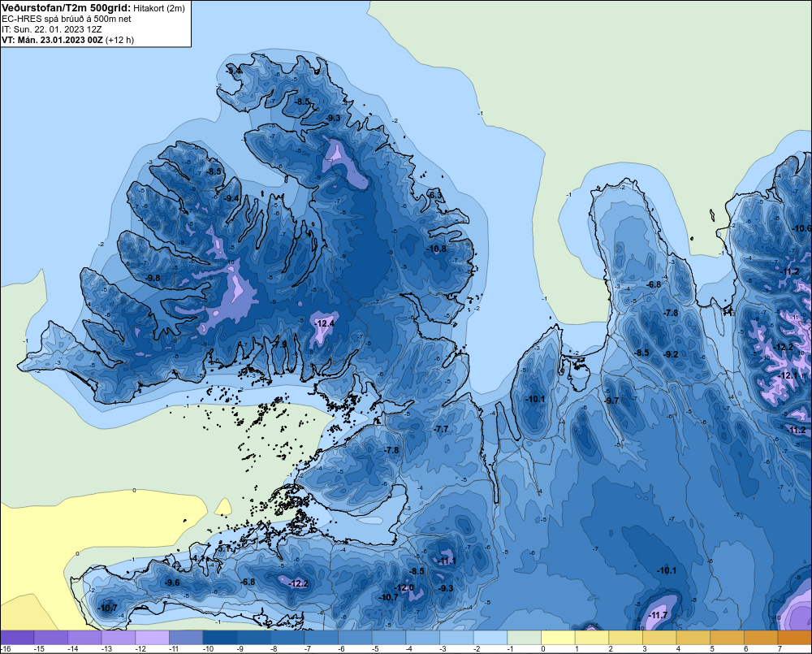Click the -11.7 temperature label on the map
The height and width of the screenshot is (654, 812).
click(x=658, y=615)
